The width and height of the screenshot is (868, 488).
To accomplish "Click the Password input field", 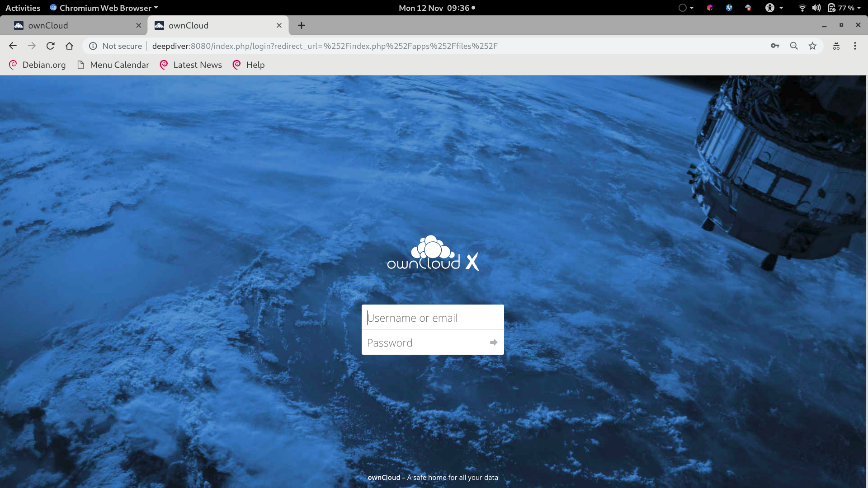I will (425, 343).
